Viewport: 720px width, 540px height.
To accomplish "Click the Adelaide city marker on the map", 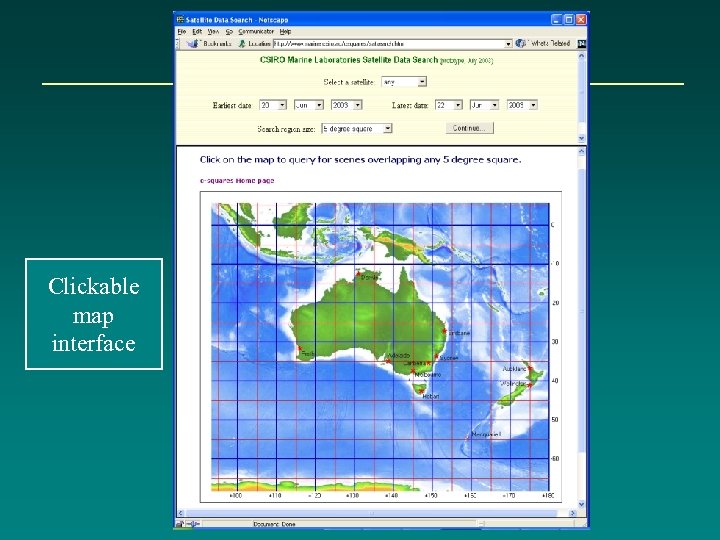I will coord(388,361).
